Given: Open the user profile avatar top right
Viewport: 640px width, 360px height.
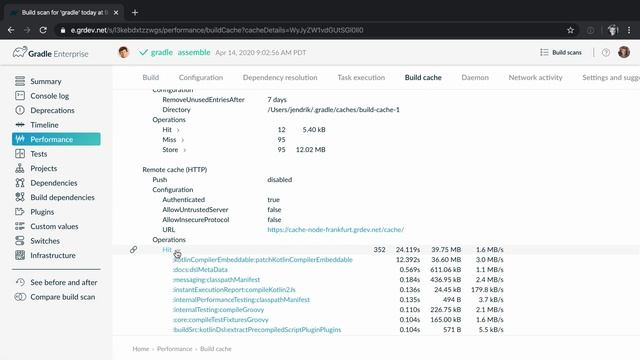Looking at the screenshot, I should point(624,52).
